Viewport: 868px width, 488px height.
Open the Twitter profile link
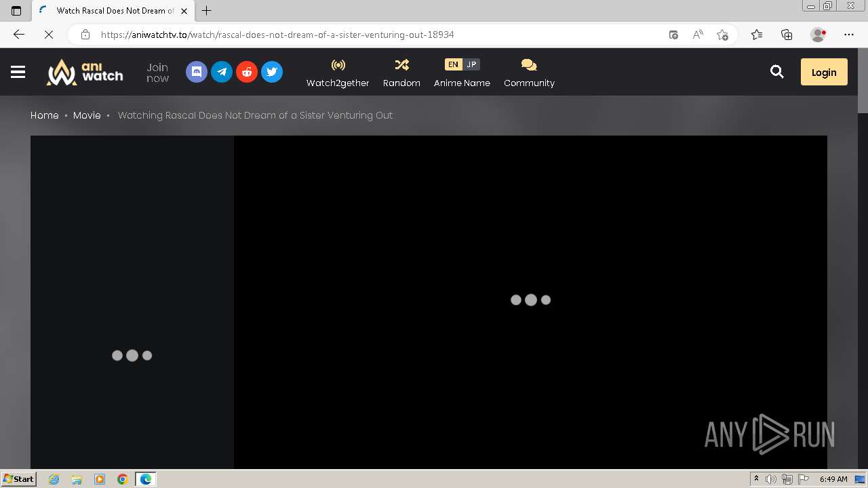pos(272,72)
